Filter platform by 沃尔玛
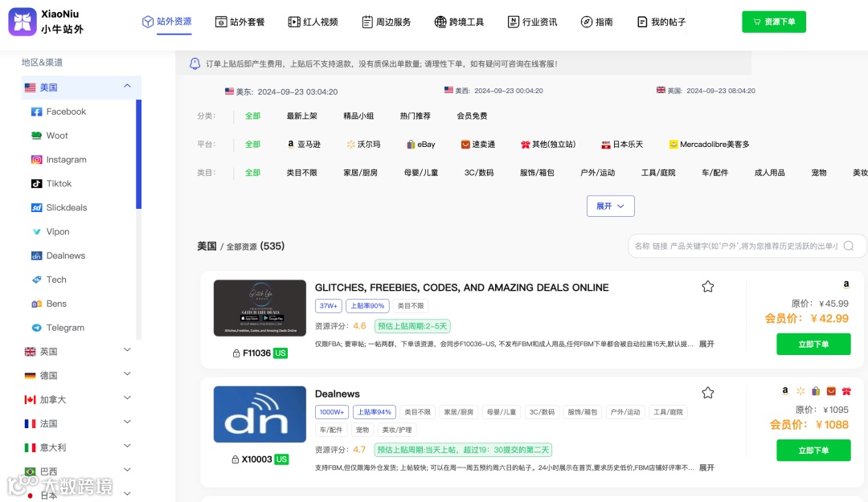This screenshot has height=502, width=868. [363, 144]
